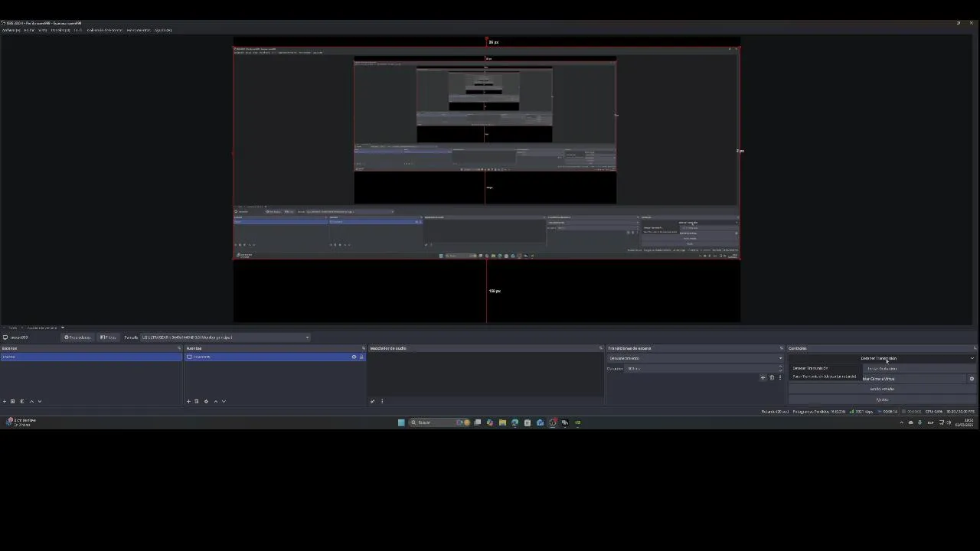
Task: Click the Modo Estudio button
Action: 882,389
